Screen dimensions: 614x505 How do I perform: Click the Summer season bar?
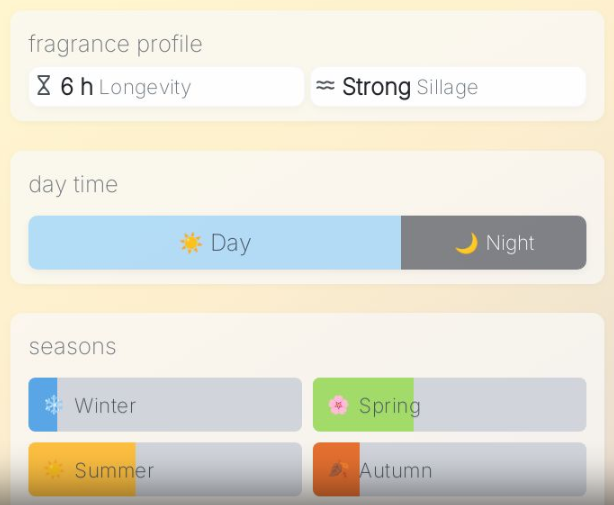165,470
